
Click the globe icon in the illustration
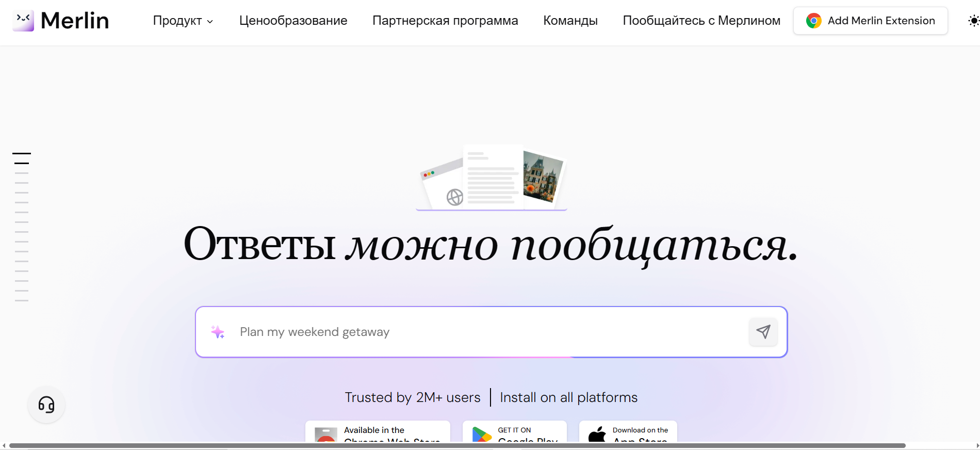[454, 197]
